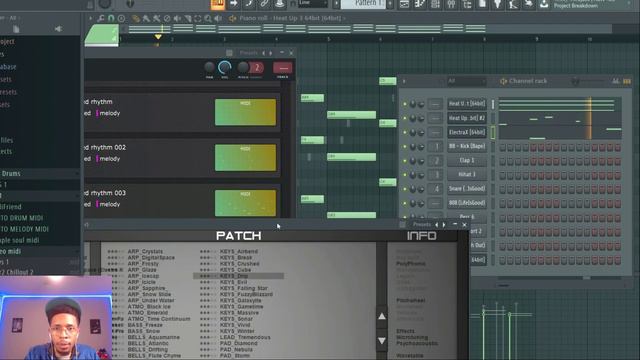Open the Pattern 1 selector
Viewport: 640px width, 360px height.
363,4
